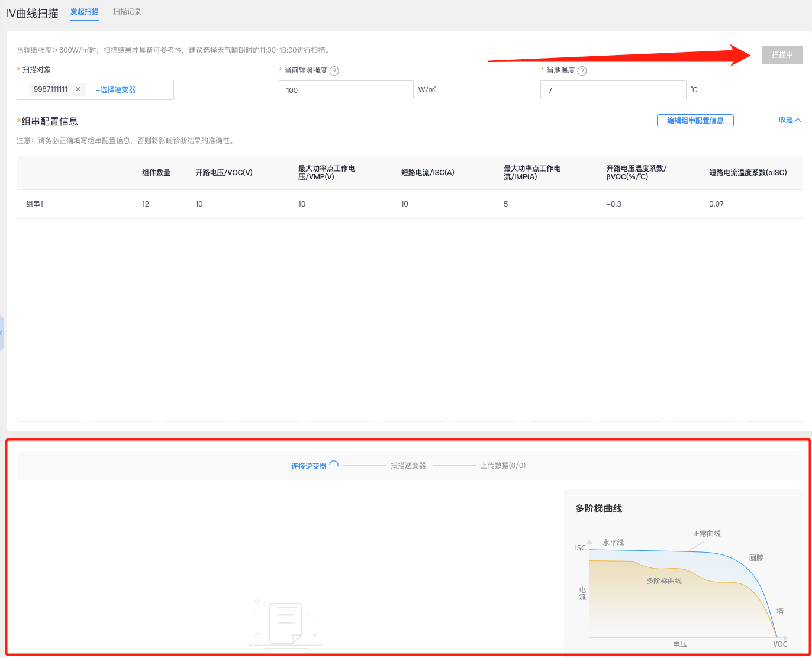The width and height of the screenshot is (812, 658).
Task: Expand the sidebar using the left edge handle
Action: click(2, 333)
